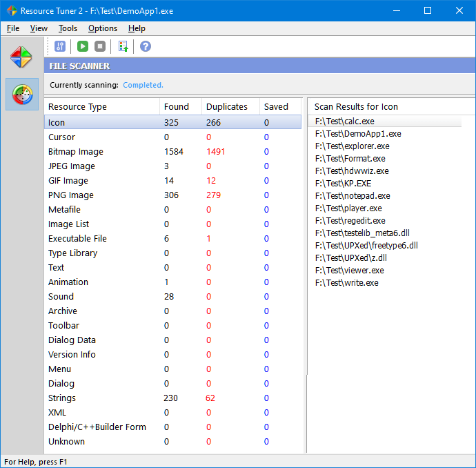Image resolution: width=476 pixels, height=468 pixels.
Task: Select the Archive row
Action: tap(172, 311)
